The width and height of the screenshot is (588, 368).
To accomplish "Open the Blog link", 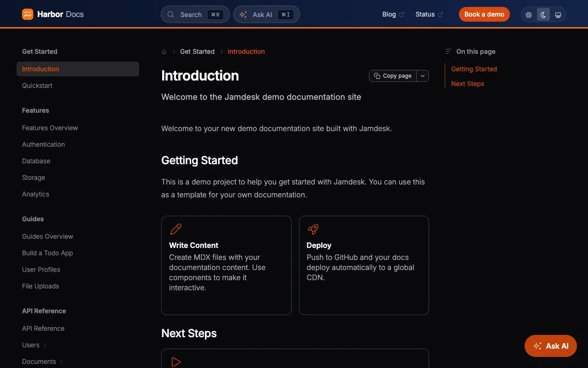I will point(393,14).
